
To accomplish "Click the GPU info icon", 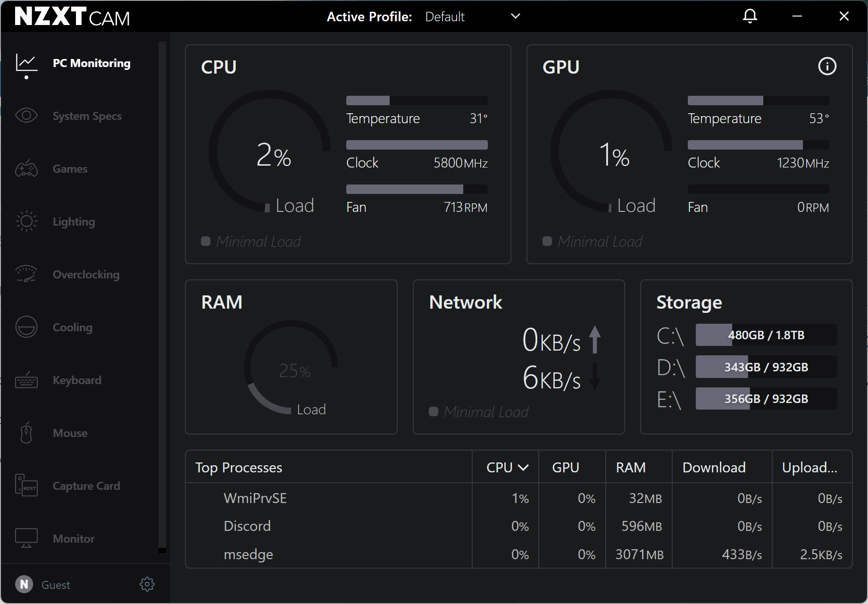I will [827, 66].
